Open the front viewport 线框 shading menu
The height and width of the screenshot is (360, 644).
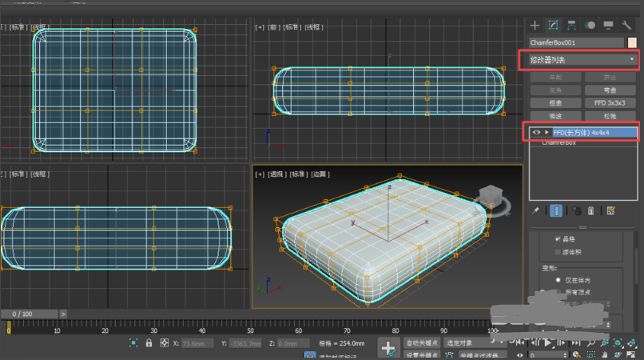314,27
